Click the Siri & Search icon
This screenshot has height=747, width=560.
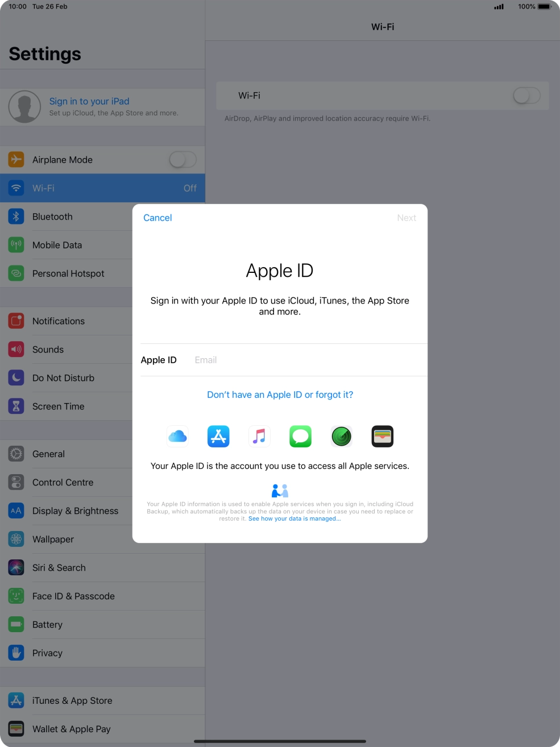[x=16, y=567]
